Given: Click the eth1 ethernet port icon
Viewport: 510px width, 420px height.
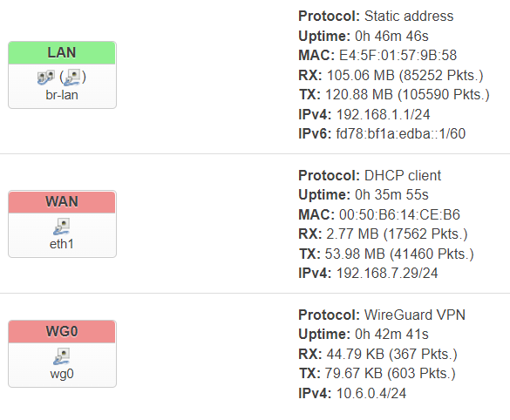Looking at the screenshot, I should pyautogui.click(x=62, y=227).
